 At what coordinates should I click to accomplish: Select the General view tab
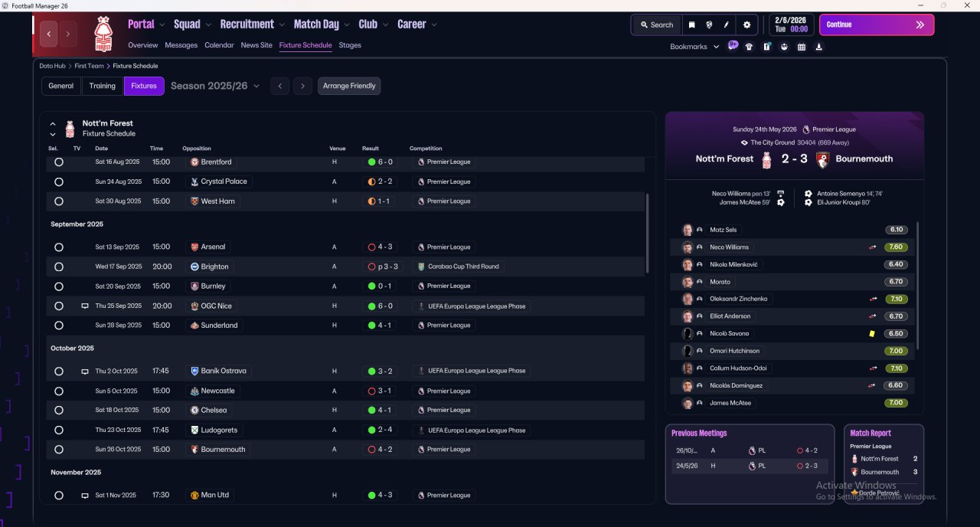pos(61,86)
